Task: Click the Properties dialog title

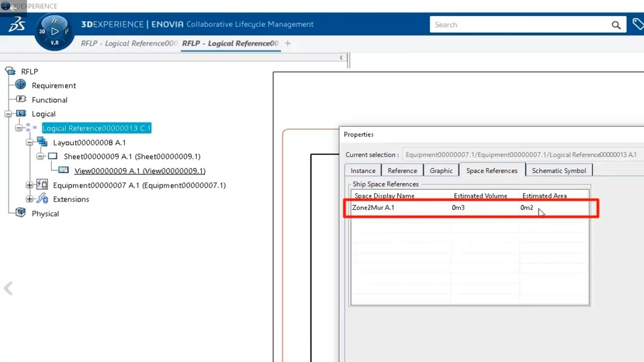Action: click(358, 135)
